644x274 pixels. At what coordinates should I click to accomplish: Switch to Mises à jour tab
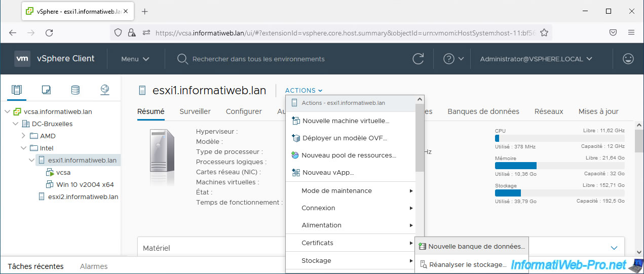point(598,111)
